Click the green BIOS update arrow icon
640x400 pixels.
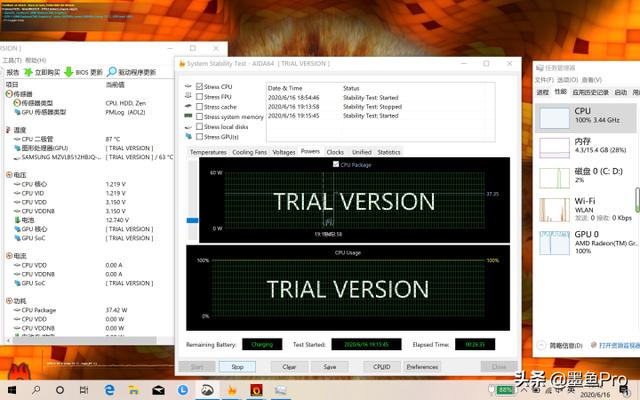pyautogui.click(x=69, y=72)
